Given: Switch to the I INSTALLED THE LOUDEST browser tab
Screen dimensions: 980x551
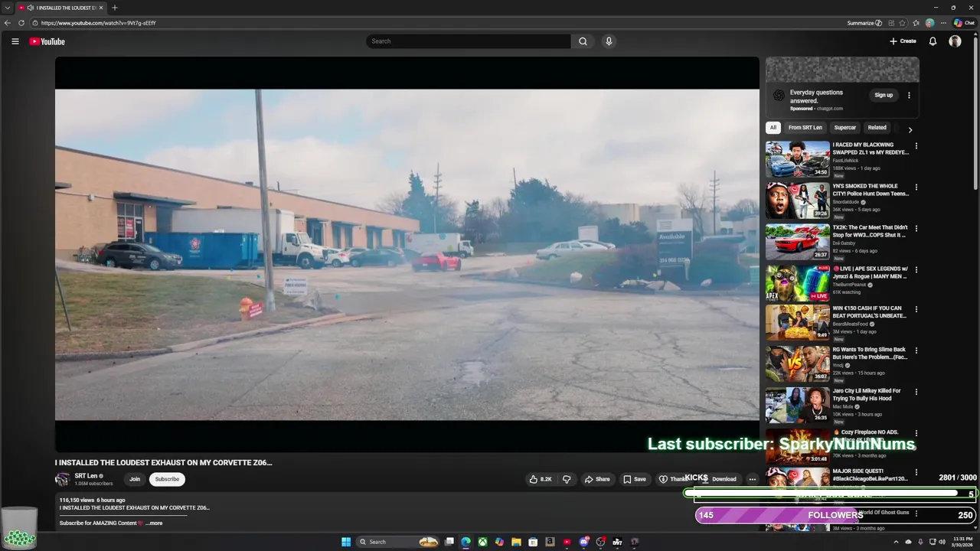Looking at the screenshot, I should point(61,8).
